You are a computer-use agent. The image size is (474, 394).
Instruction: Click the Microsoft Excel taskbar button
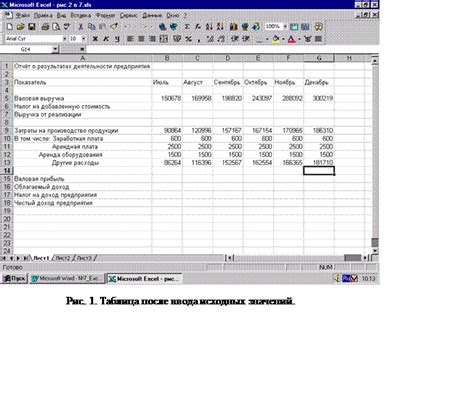(144, 279)
